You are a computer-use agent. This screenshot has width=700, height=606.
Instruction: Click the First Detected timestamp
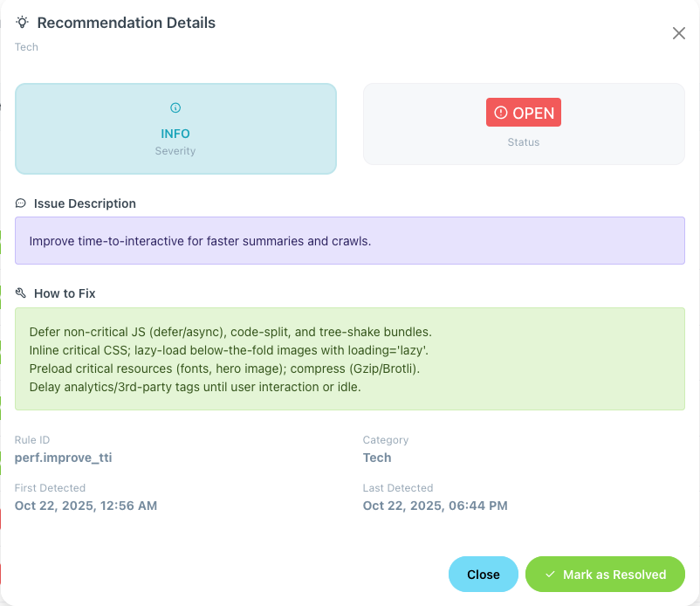[x=86, y=506]
